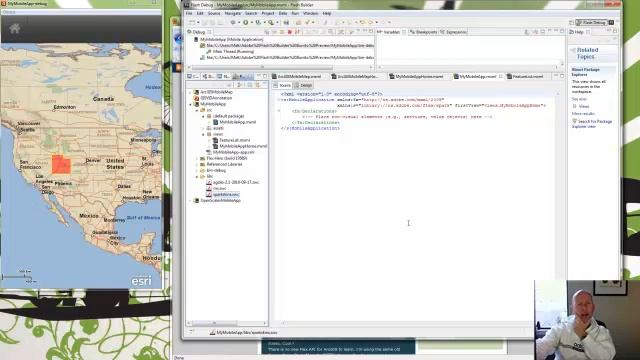Image resolution: width=640 pixels, height=360 pixels.
Task: Collapse the MyMobileApp project node
Action: [190, 104]
